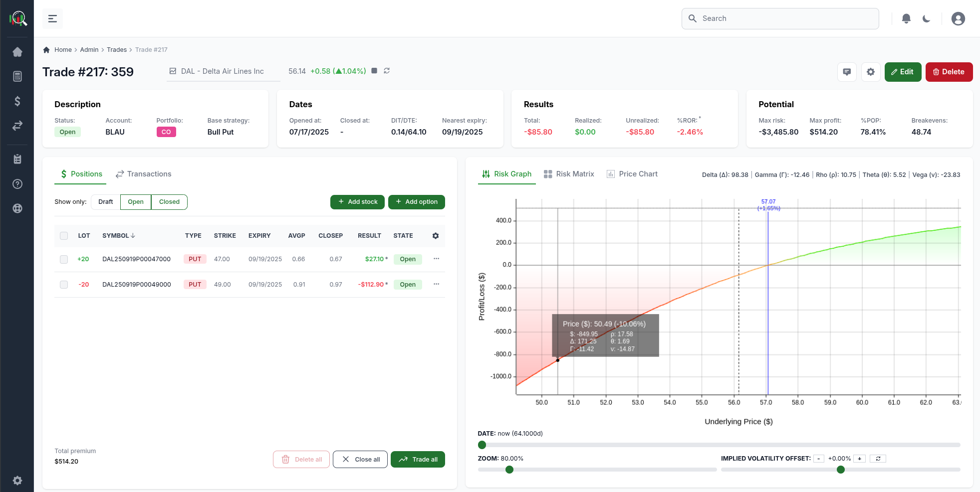Image resolution: width=980 pixels, height=492 pixels.
Task: Navigate to Trades via the breadcrumb link
Action: (x=117, y=49)
